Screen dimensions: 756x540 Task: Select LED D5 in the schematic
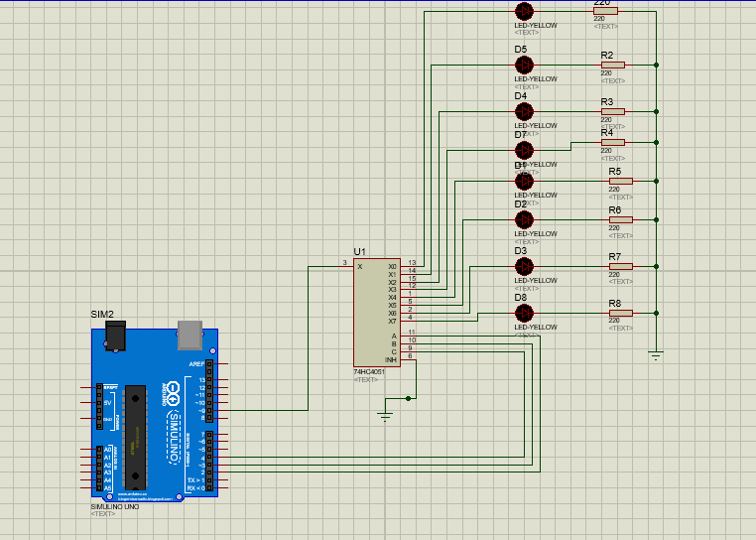[x=524, y=65]
